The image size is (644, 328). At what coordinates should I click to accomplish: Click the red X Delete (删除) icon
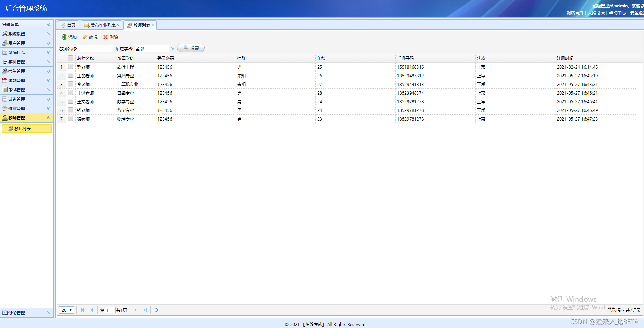[105, 37]
